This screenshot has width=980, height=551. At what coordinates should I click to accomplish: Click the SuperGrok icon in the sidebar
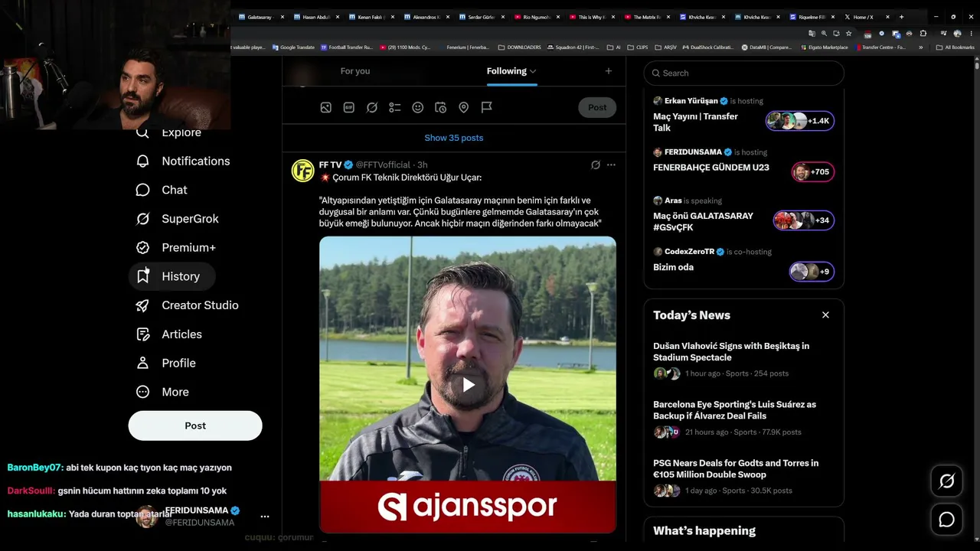click(x=142, y=219)
